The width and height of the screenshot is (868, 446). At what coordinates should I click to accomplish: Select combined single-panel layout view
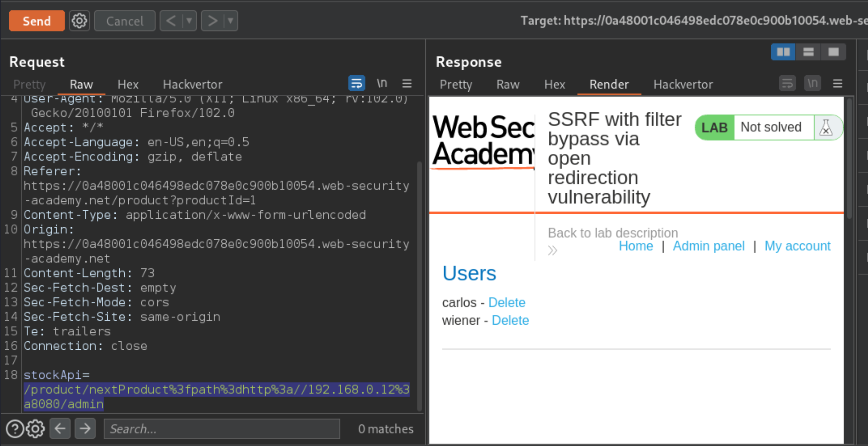[834, 52]
